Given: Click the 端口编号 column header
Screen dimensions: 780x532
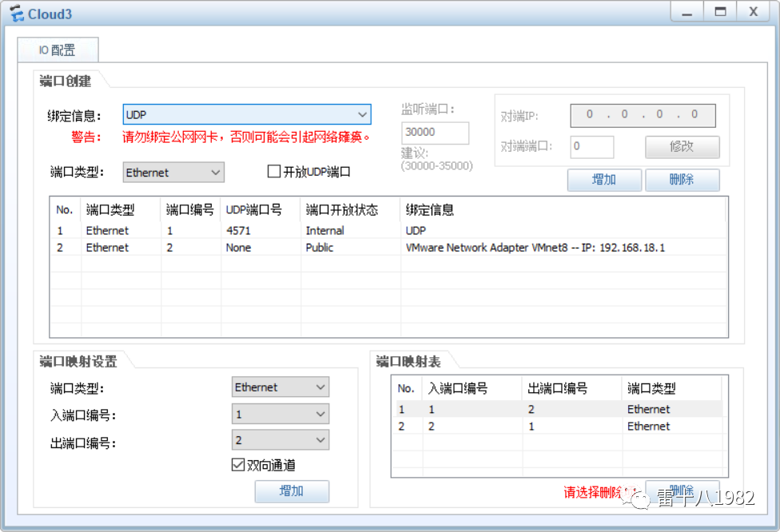Looking at the screenshot, I should click(190, 210).
